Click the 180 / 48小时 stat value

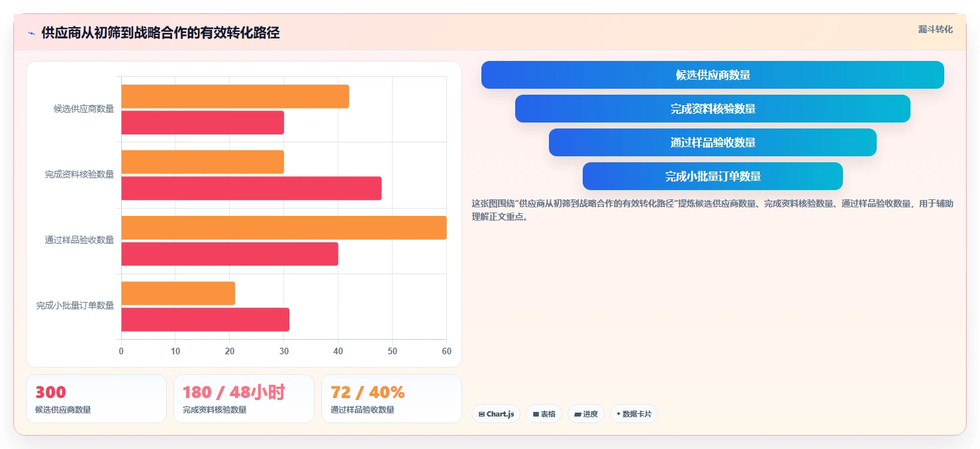click(234, 392)
